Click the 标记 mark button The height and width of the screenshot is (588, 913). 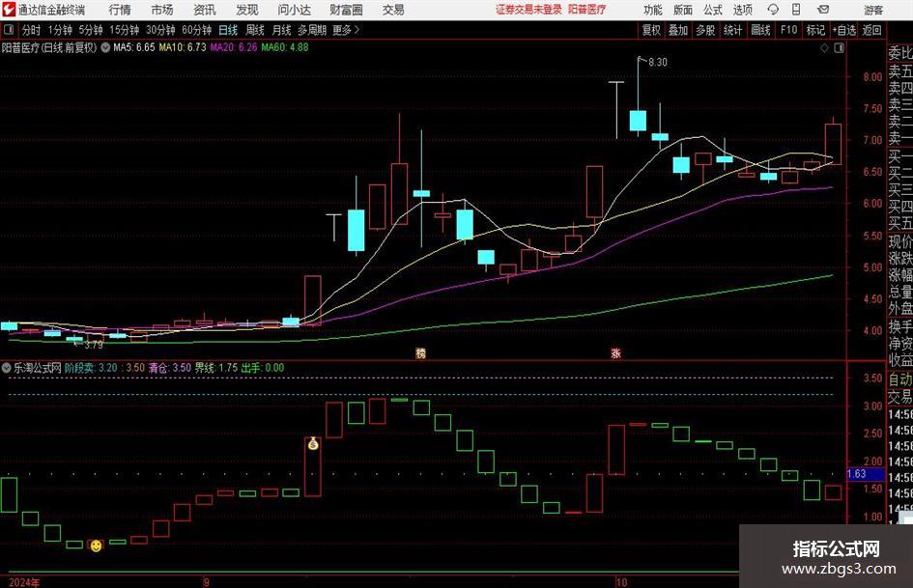(815, 30)
